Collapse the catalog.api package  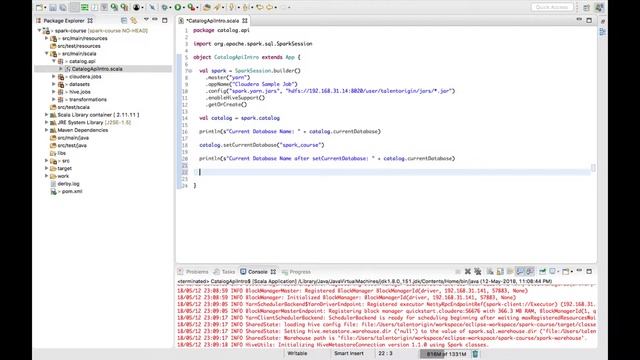coord(53,61)
